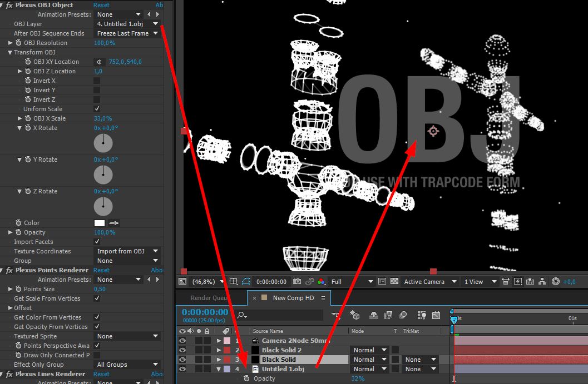
Task: Open Comp Flowchart icon
Action: click(x=542, y=281)
